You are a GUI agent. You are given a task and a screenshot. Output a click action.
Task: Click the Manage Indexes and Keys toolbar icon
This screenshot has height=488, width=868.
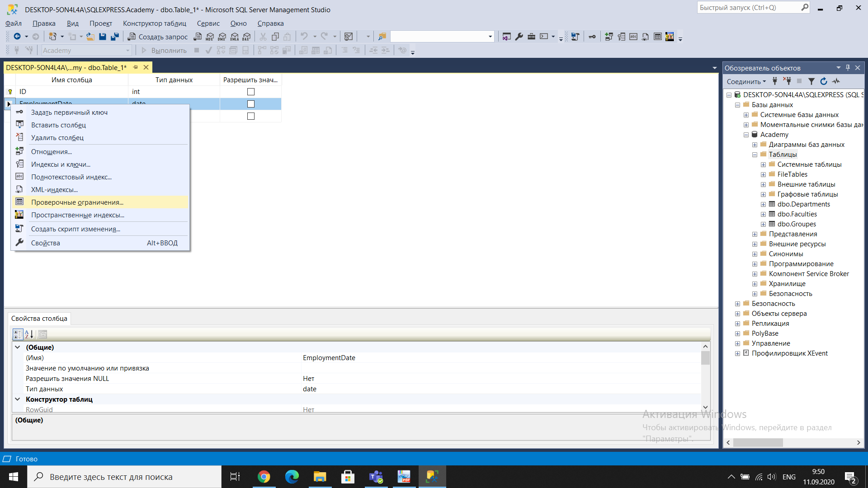pyautogui.click(x=621, y=37)
